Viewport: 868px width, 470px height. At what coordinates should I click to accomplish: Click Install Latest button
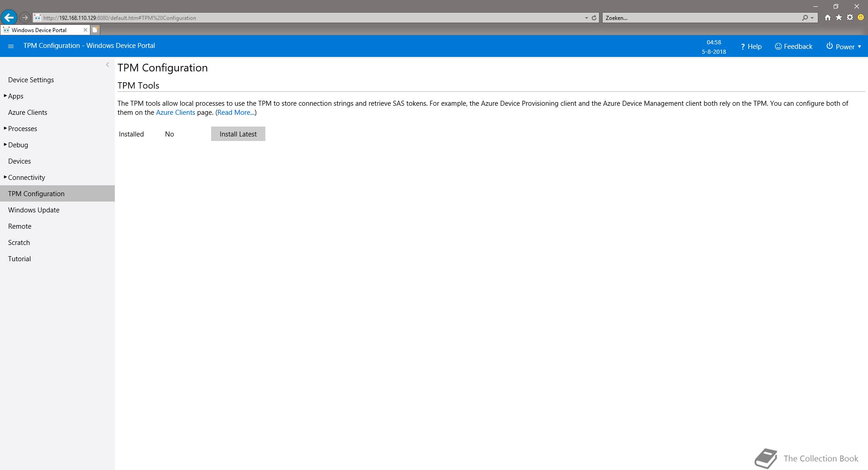238,134
